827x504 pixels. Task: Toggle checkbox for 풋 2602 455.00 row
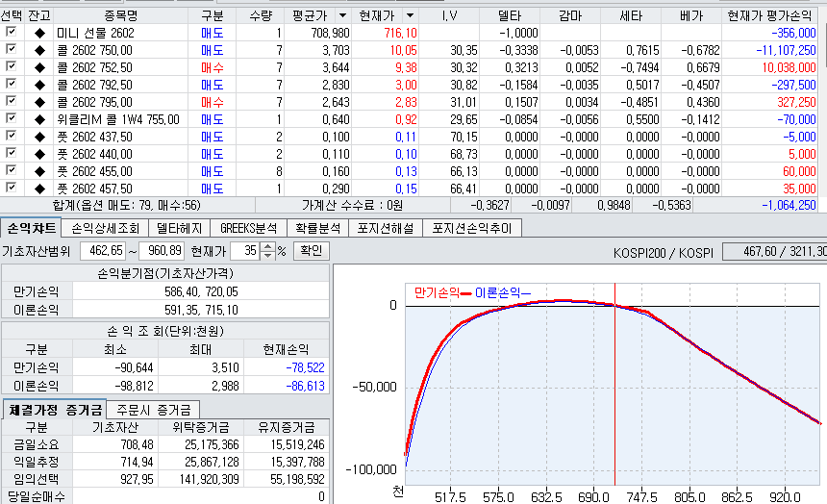[11, 170]
